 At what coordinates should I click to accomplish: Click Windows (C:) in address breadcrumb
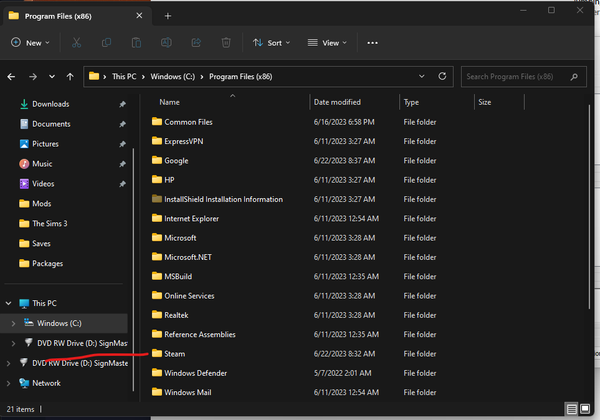click(x=173, y=77)
